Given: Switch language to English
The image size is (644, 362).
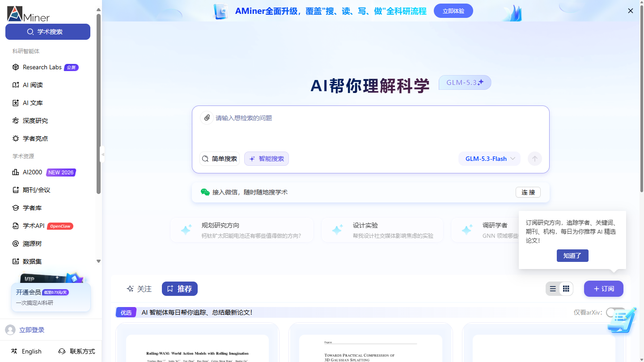Looking at the screenshot, I should [x=26, y=351].
